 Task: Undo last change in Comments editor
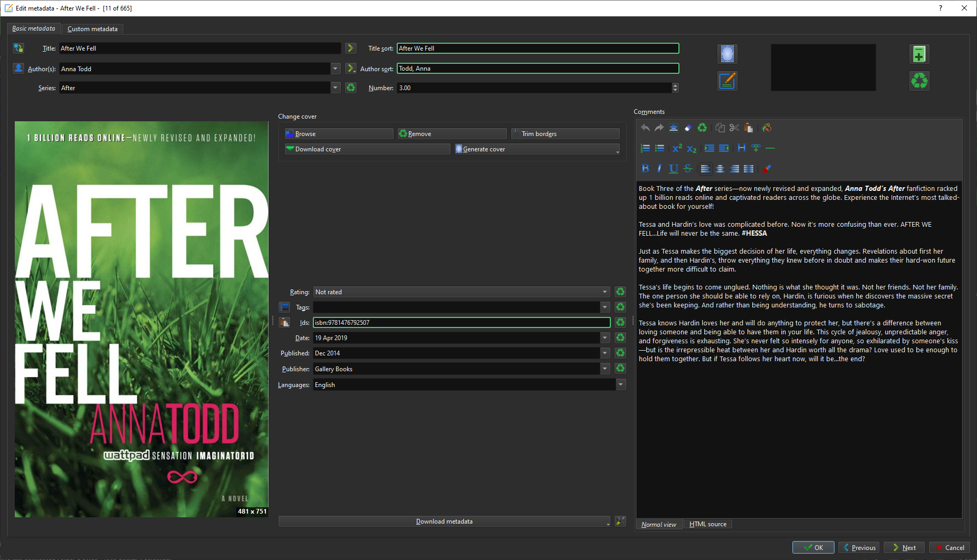pos(645,128)
